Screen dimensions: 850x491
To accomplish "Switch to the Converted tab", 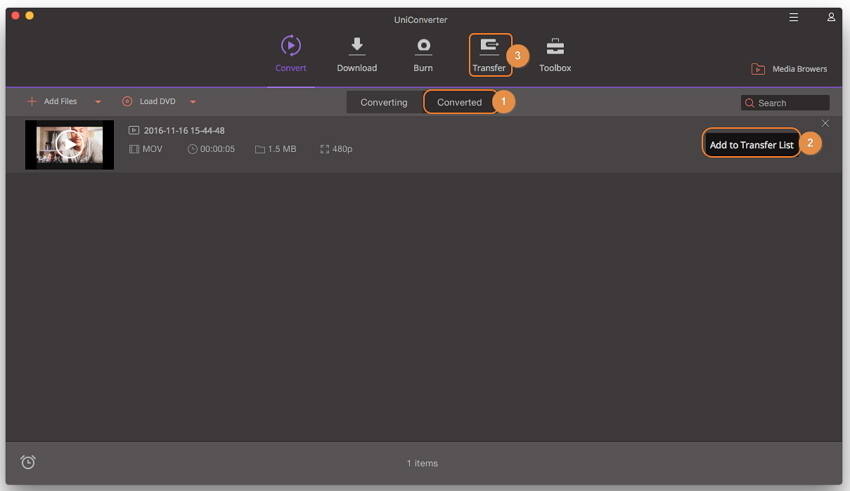I will click(x=460, y=102).
